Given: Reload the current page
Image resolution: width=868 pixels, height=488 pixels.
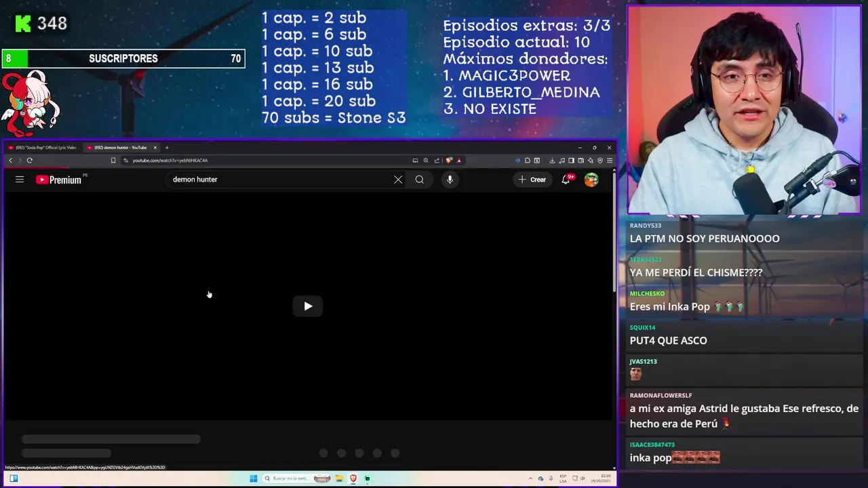Looking at the screenshot, I should point(30,161).
